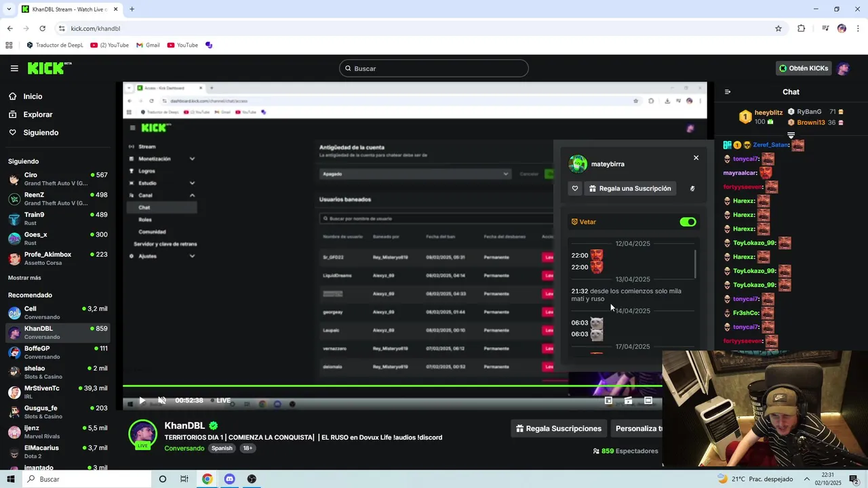Open the Chrome apps grid in the bookmarks bar
The image size is (868, 488).
click(x=9, y=45)
